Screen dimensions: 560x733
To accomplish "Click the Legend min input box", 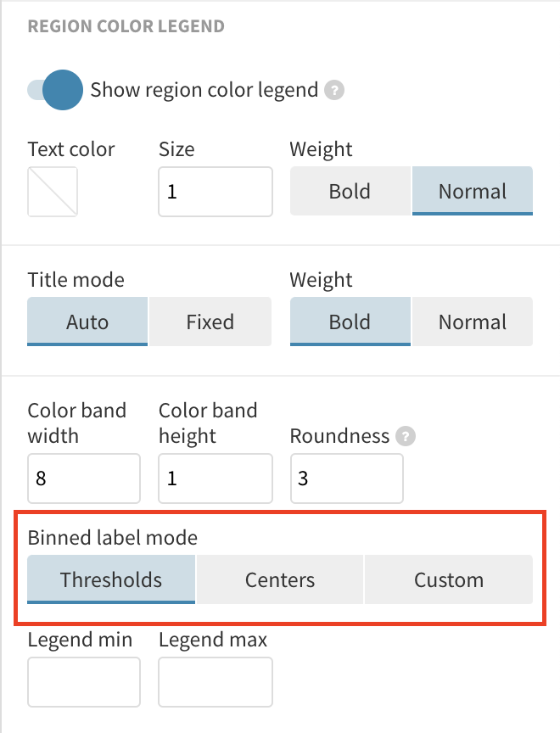I will pos(83,682).
